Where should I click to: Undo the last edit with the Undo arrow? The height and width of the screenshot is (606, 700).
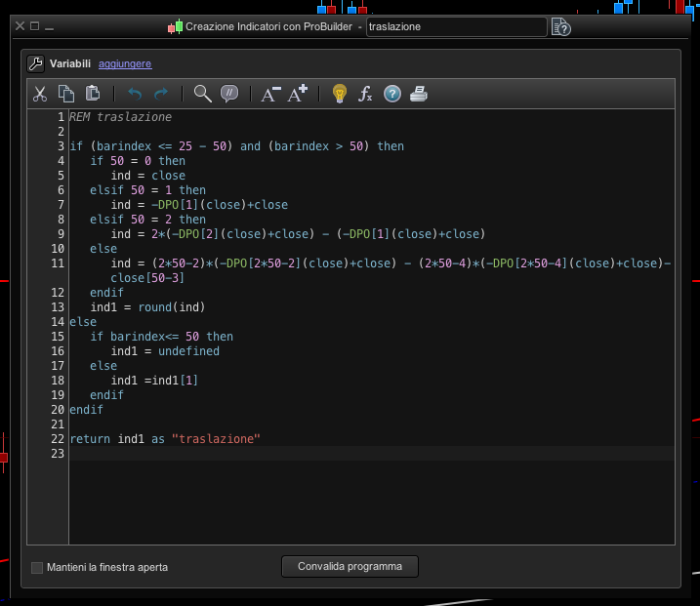click(135, 94)
